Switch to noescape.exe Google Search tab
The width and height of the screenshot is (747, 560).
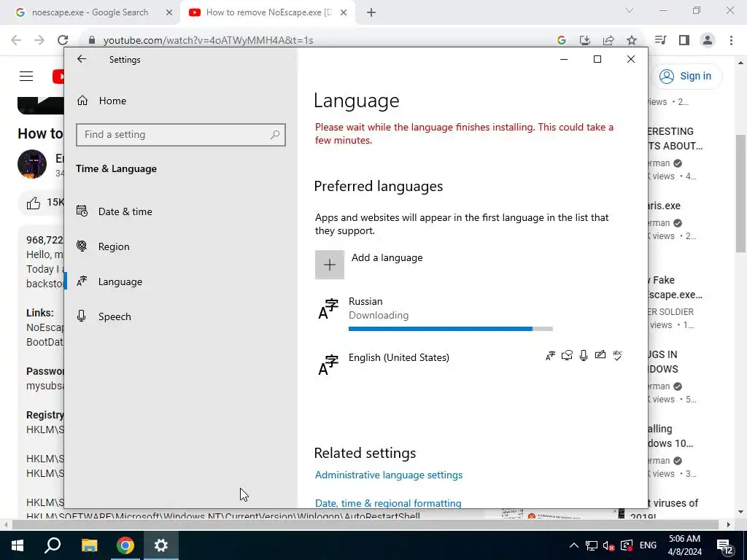[90, 12]
